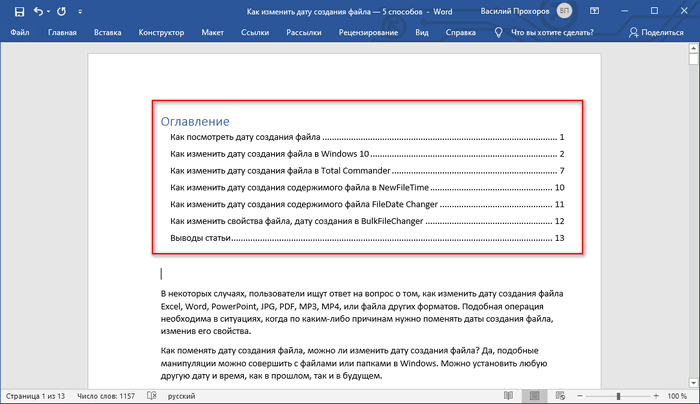Switch to the Главная tab
Image resolution: width=700 pixels, height=404 pixels.
(x=62, y=33)
